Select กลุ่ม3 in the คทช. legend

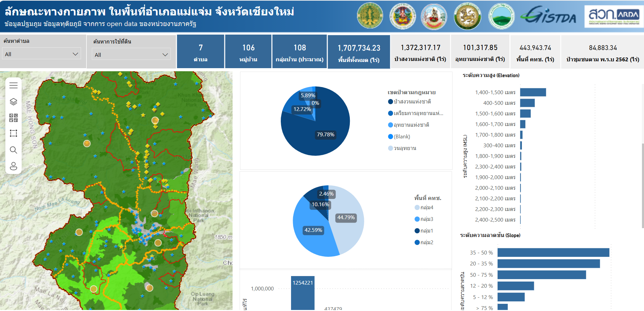pyautogui.click(x=424, y=219)
